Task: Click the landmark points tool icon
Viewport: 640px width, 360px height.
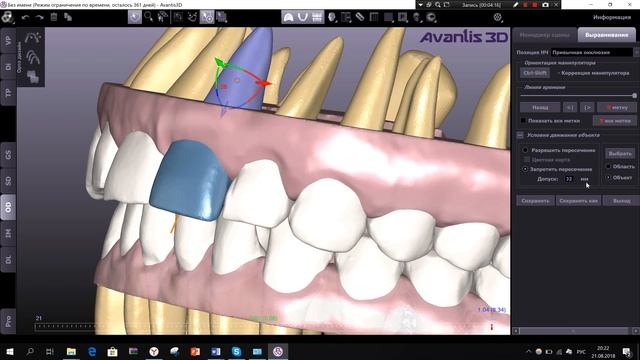Action: pos(192,17)
